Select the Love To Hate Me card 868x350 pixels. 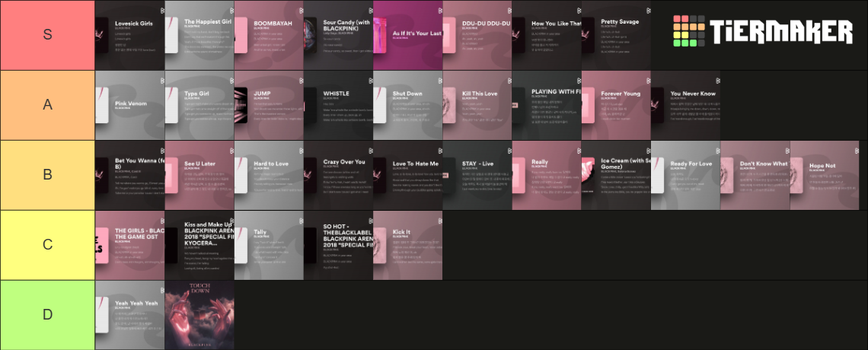(408, 175)
